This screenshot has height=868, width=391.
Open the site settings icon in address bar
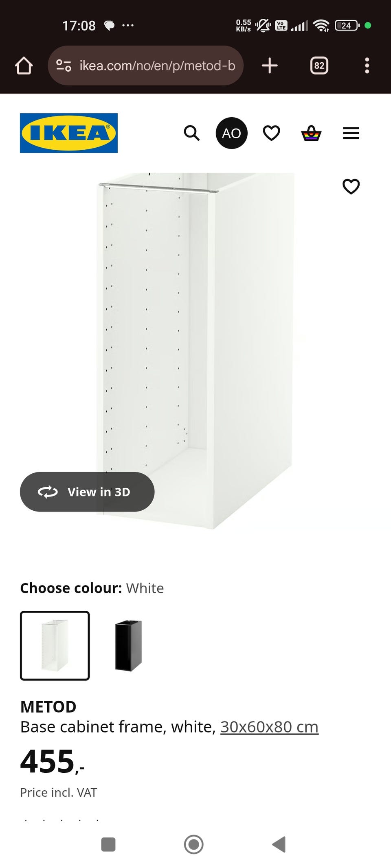(x=64, y=66)
